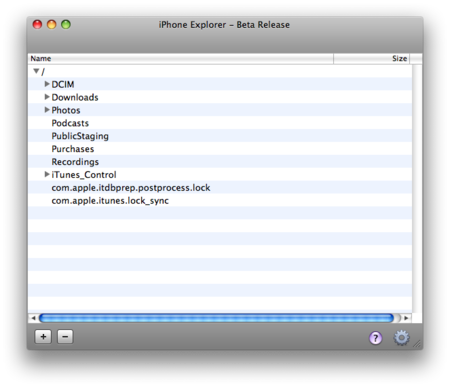450x387 pixels.
Task: Click the plus add button
Action: (43, 337)
